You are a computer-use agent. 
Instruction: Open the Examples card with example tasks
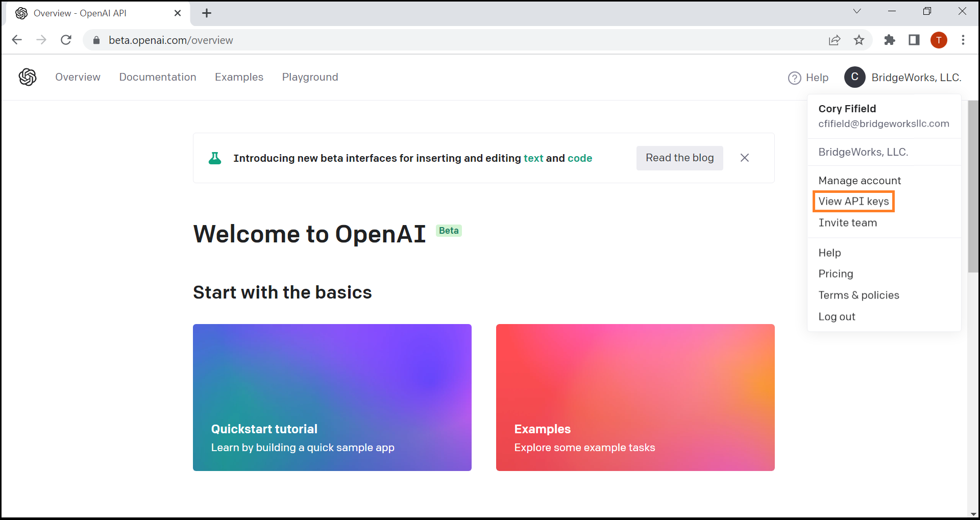(635, 398)
